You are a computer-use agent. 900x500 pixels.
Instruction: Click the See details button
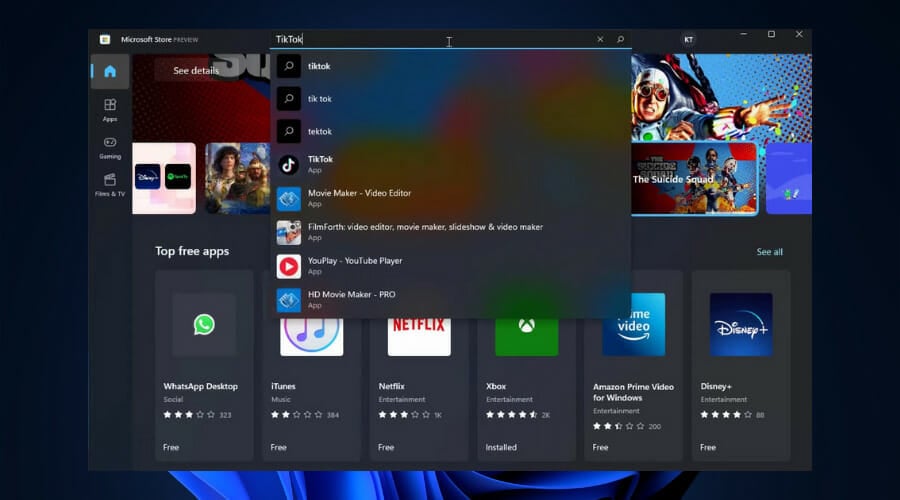[x=196, y=70]
